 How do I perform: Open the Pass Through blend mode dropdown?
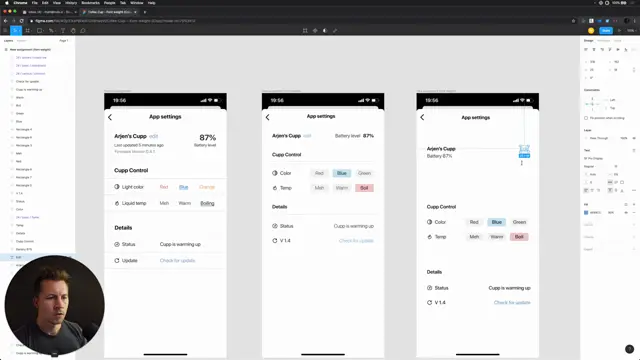click(x=599, y=138)
